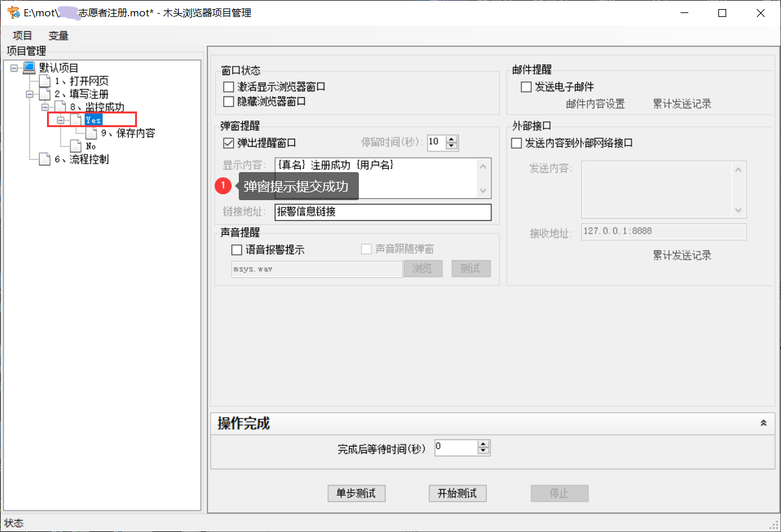Collapse the 操作完成 panel with the chevron
This screenshot has height=532, width=781.
click(763, 423)
